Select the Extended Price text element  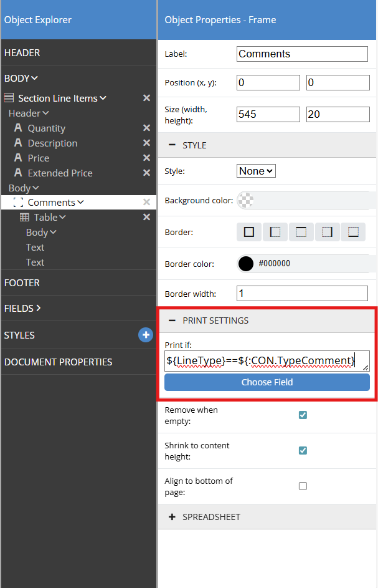pos(60,173)
